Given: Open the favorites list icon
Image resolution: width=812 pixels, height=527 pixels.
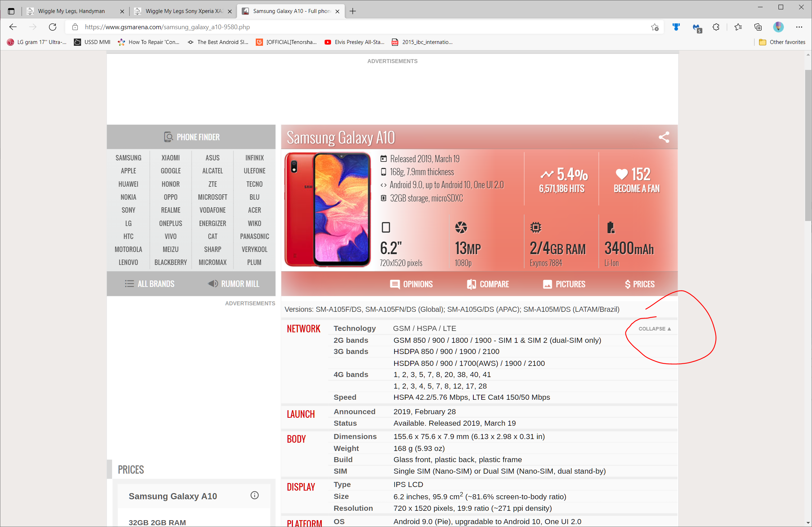Looking at the screenshot, I should click(x=738, y=27).
